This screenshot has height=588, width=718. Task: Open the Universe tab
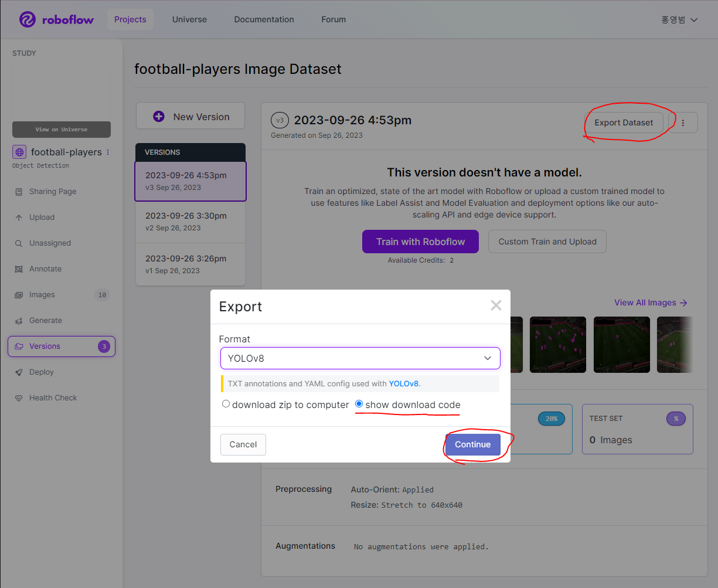pyautogui.click(x=189, y=19)
